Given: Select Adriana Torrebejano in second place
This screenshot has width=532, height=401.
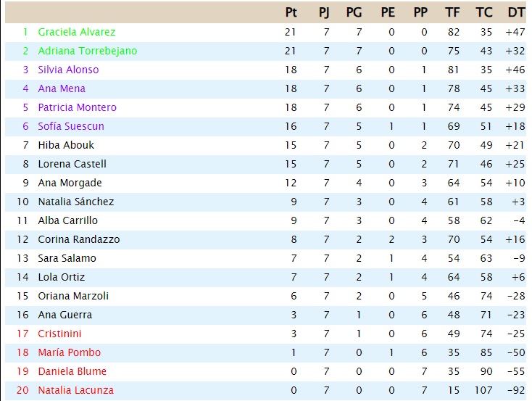Looking at the screenshot, I should pyautogui.click(x=88, y=51).
